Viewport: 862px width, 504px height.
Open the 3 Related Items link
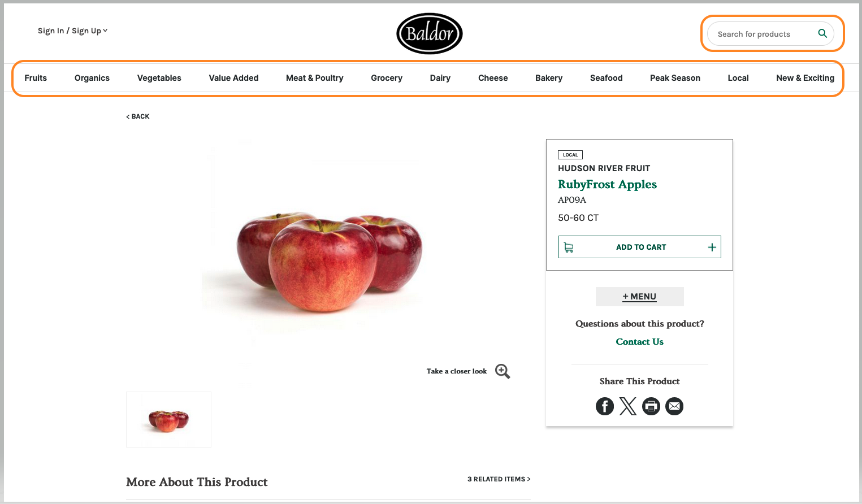tap(499, 479)
